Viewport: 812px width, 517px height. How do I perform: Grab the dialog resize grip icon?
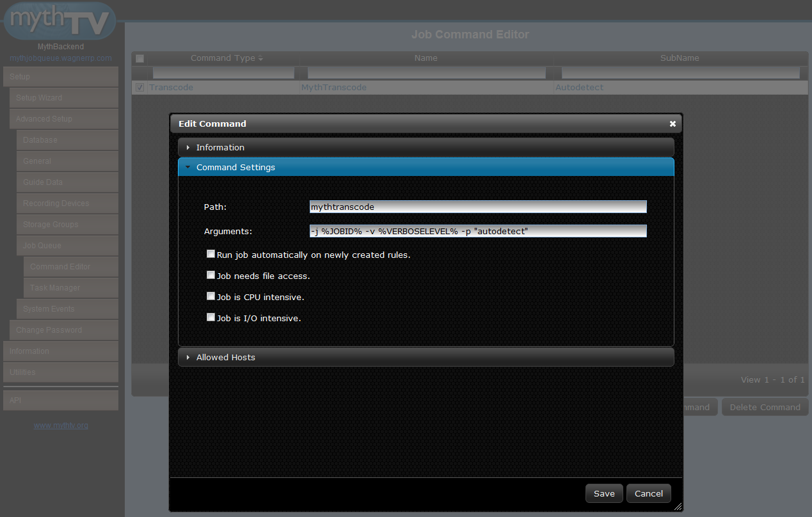point(678,506)
